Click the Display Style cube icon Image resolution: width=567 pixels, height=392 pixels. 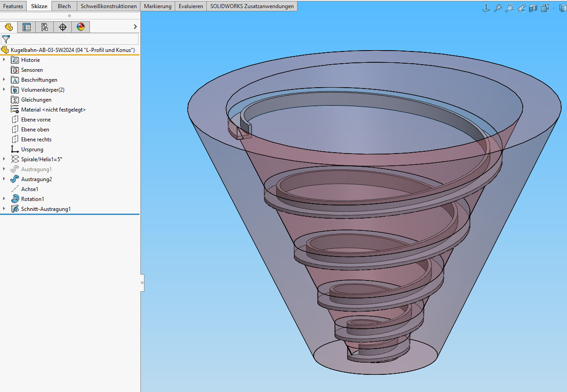[563, 8]
